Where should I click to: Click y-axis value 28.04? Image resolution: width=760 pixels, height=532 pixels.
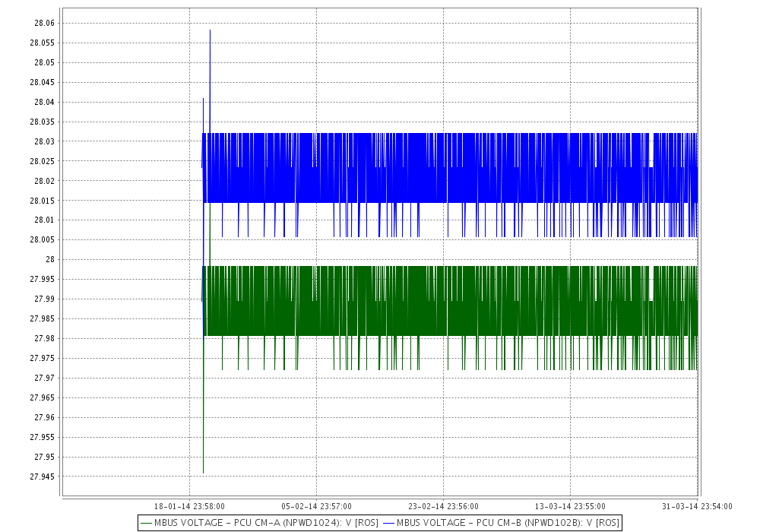point(45,102)
